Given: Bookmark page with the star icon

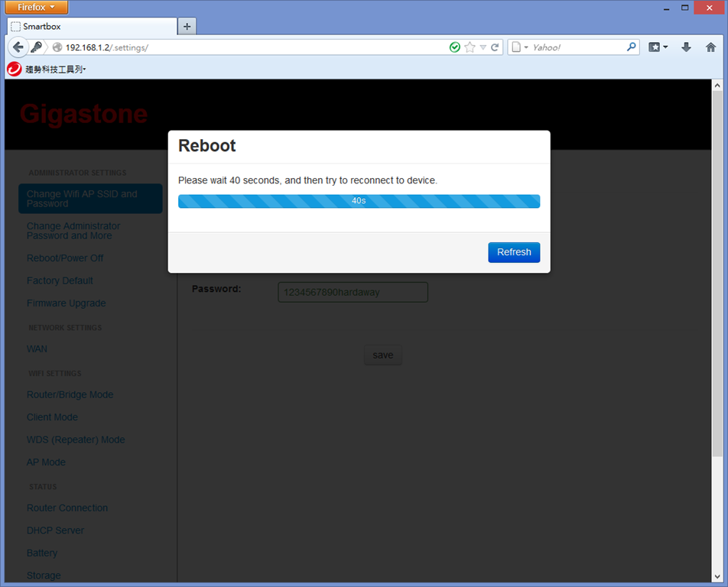Looking at the screenshot, I should pyautogui.click(x=470, y=47).
